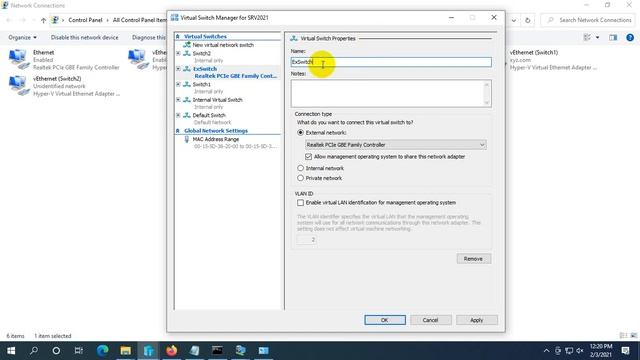Select the Internal network radio button
This screenshot has height=360, width=640.
pyautogui.click(x=300, y=168)
